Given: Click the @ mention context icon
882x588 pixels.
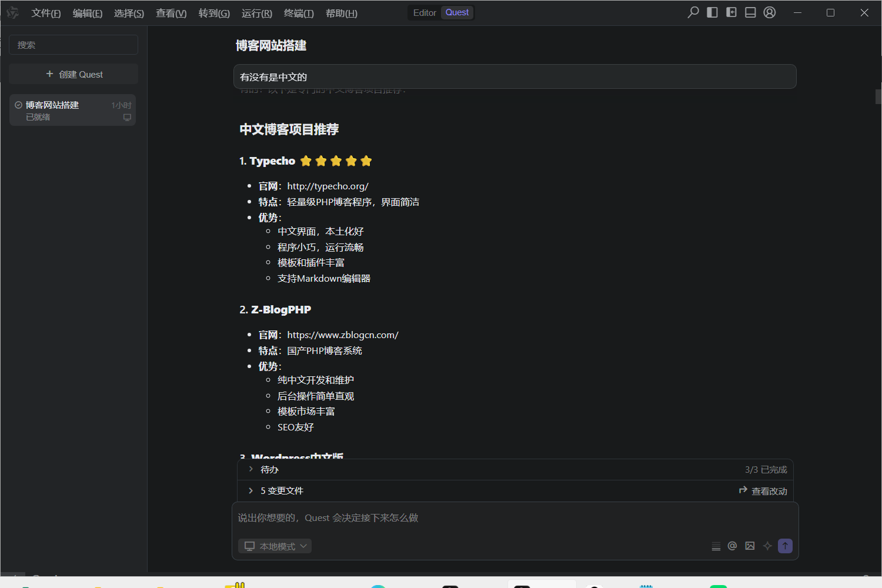Looking at the screenshot, I should 732,546.
